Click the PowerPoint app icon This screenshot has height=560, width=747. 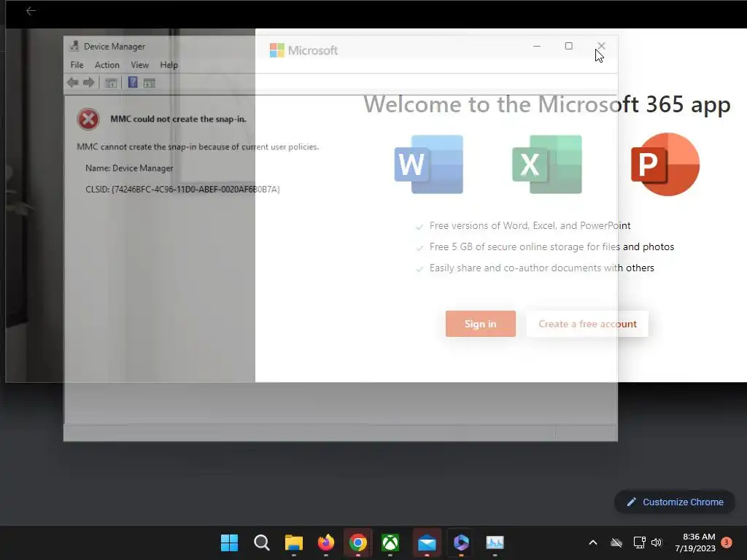[665, 164]
